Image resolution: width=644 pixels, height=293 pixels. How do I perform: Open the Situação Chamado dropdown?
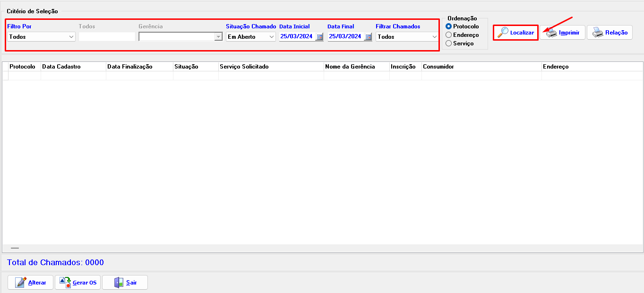[x=271, y=36]
